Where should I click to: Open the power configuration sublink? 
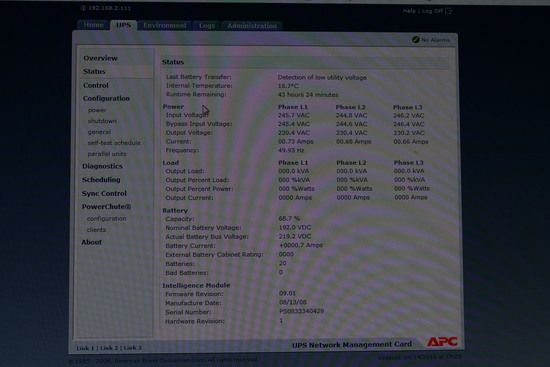97,110
